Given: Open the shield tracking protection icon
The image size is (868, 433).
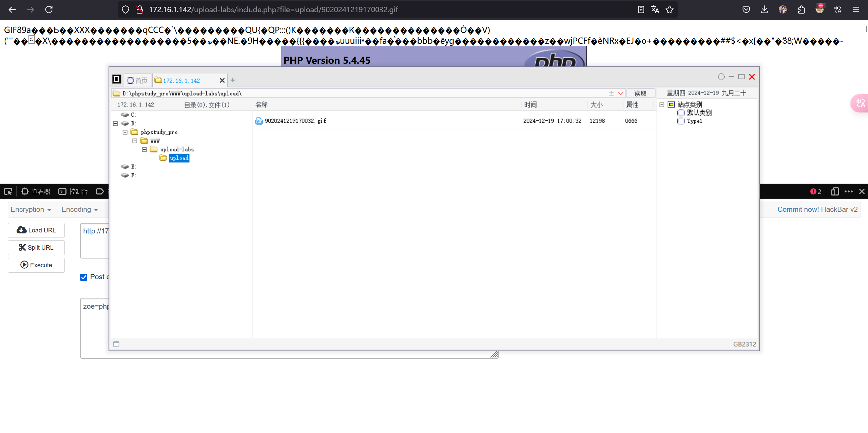Looking at the screenshot, I should pos(126,9).
